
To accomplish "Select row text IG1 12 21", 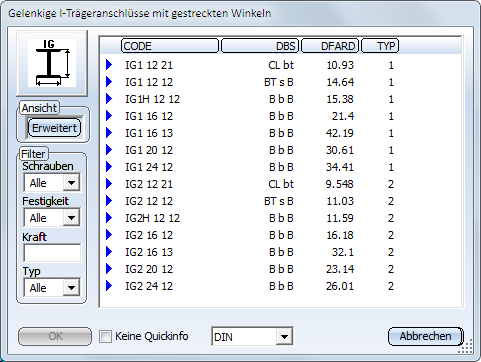I will tap(149, 65).
